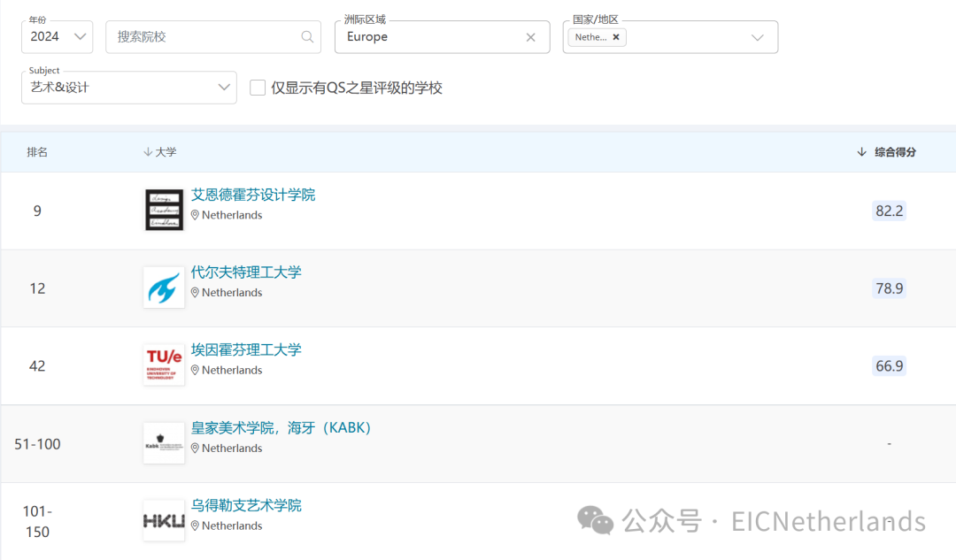Click the location pin icon under 埃因霍芬理工大学
Viewport: 956px width, 560px height.
tap(195, 370)
